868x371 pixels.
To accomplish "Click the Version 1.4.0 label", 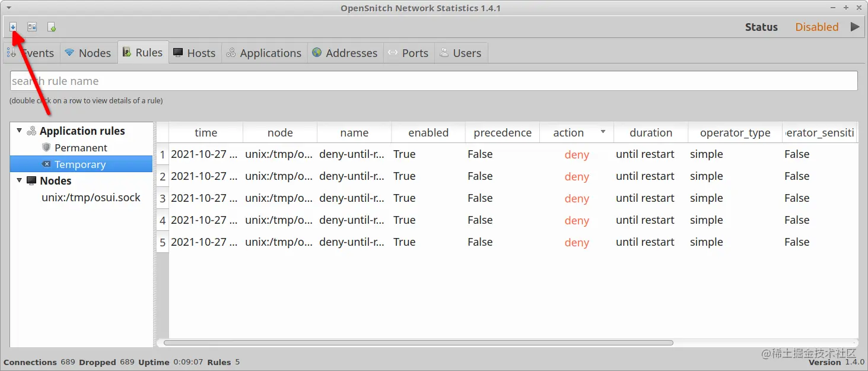I will 837,362.
